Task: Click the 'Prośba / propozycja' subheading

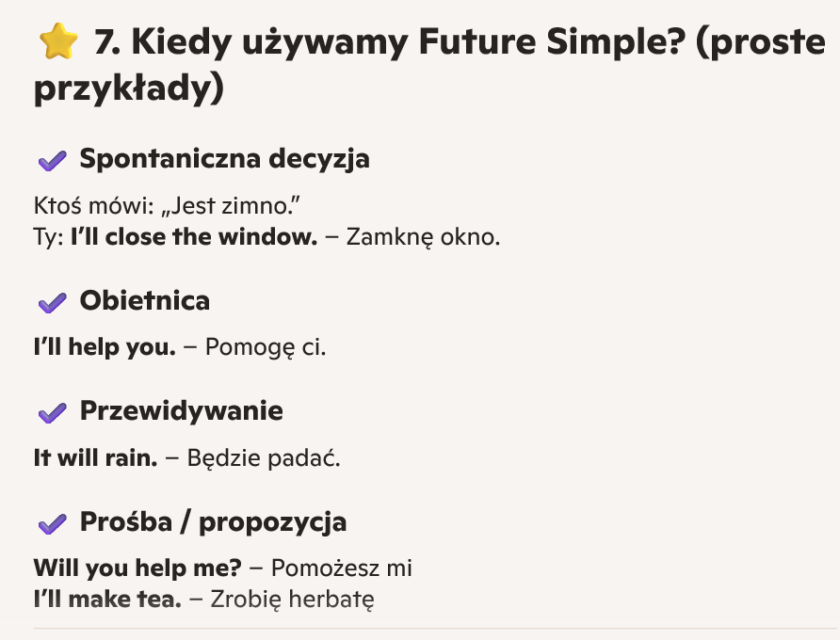Action: click(213, 521)
